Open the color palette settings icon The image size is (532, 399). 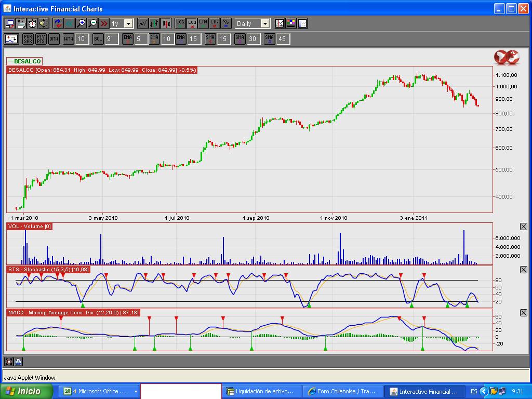tap(291, 23)
